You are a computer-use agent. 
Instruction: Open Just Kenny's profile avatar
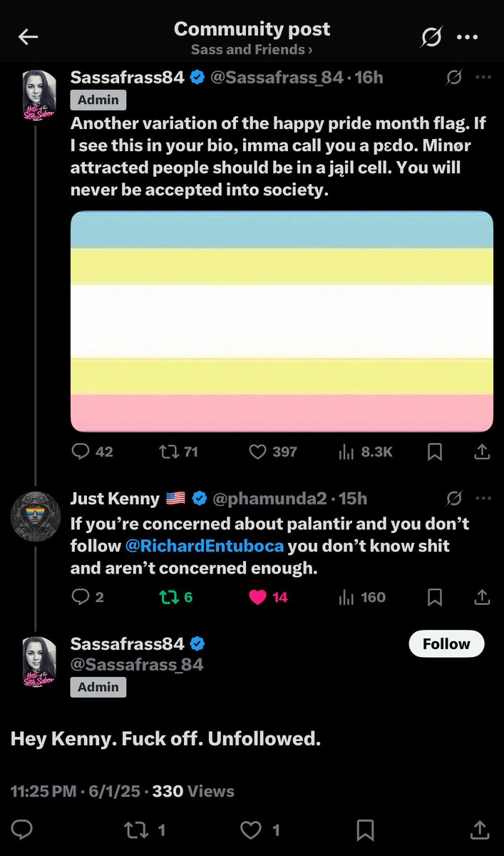tap(35, 515)
